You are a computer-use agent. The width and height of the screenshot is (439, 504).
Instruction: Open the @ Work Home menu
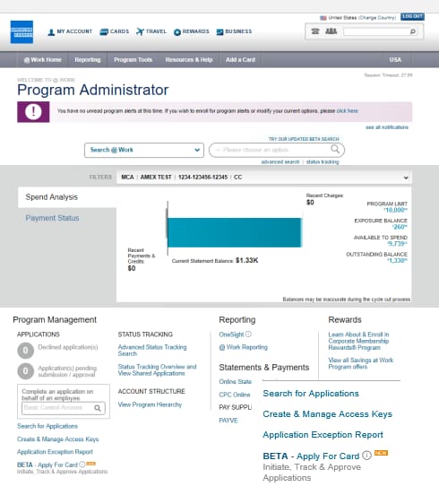tap(43, 60)
